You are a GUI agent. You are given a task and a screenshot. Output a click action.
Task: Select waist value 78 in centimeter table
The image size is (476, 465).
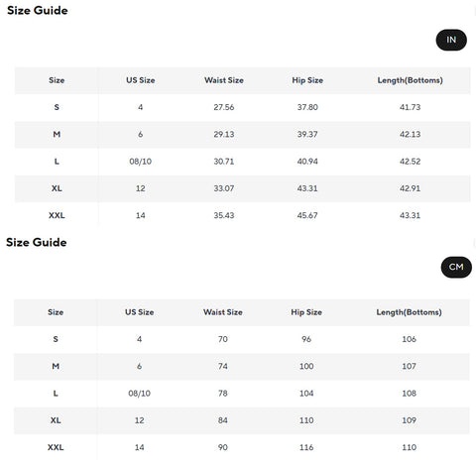tap(223, 394)
